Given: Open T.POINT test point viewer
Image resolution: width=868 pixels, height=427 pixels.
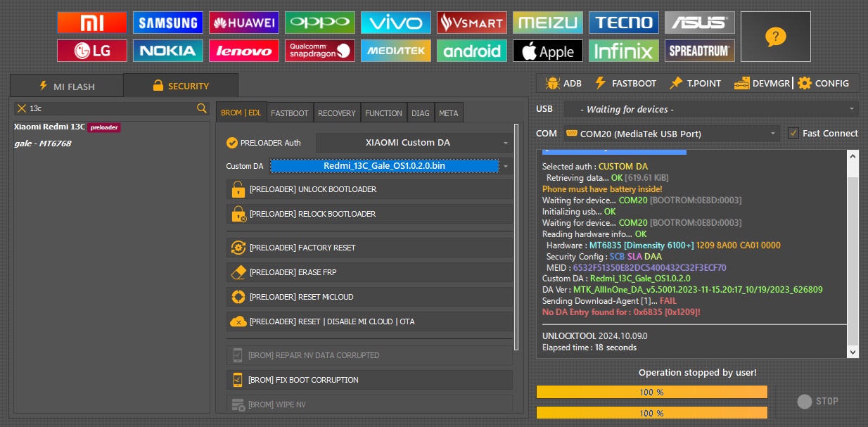Looking at the screenshot, I should point(695,83).
